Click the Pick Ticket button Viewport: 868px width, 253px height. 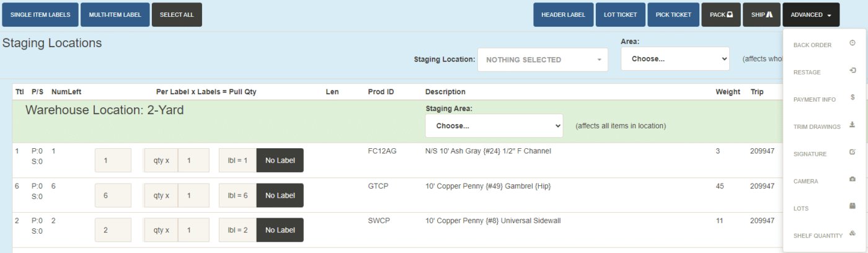673,15
